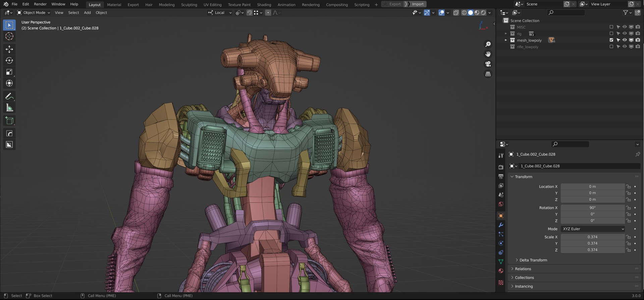The width and height of the screenshot is (644, 300).
Task: Open the Object Mode dropdown
Action: [x=34, y=13]
